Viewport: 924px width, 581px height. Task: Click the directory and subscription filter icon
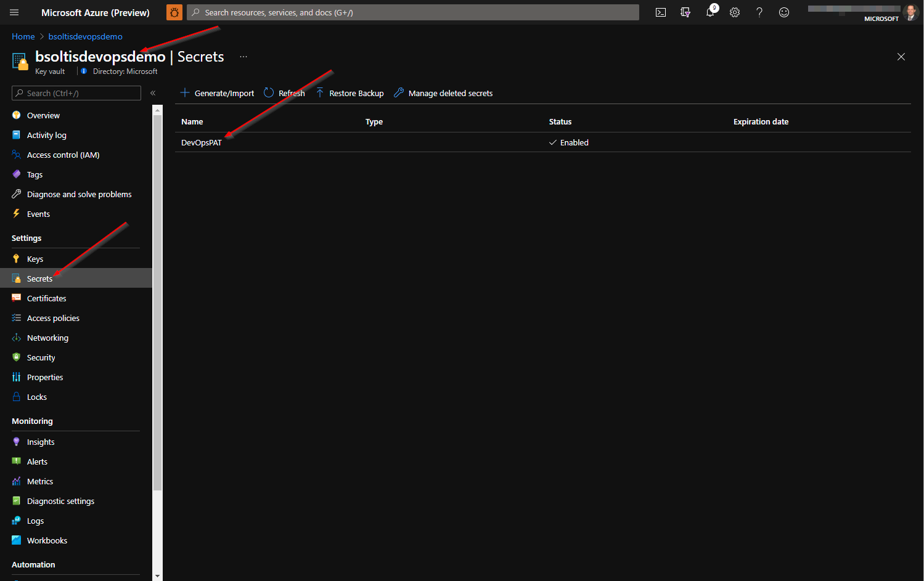click(x=685, y=12)
